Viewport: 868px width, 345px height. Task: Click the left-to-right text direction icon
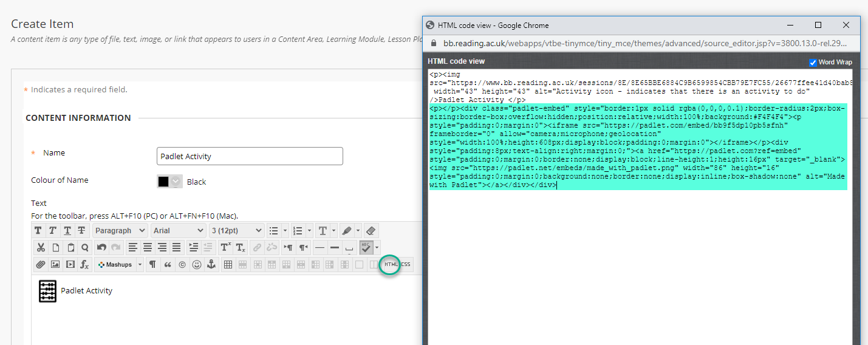(x=289, y=247)
